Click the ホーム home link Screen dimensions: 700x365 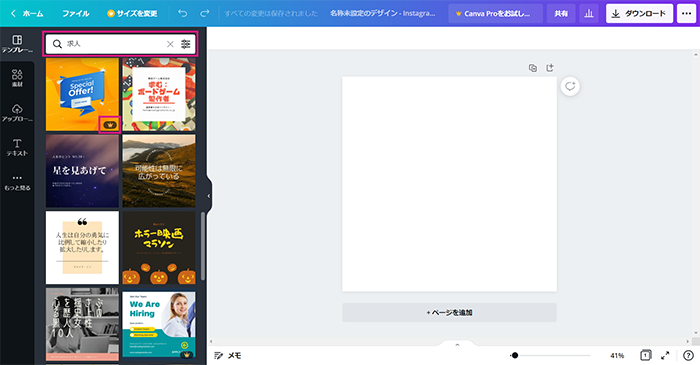click(x=33, y=13)
